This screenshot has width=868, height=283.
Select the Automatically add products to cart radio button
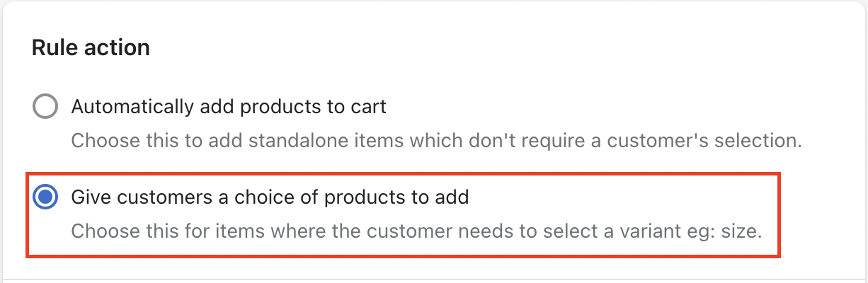pyautogui.click(x=46, y=108)
